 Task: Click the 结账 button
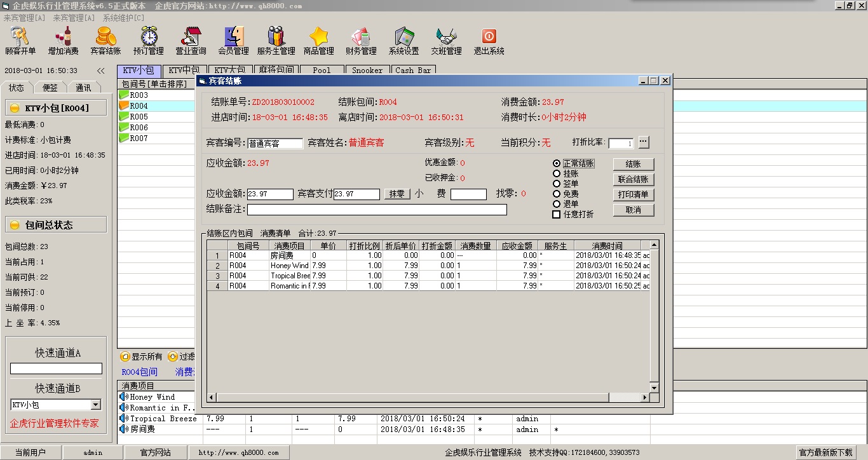pos(633,164)
